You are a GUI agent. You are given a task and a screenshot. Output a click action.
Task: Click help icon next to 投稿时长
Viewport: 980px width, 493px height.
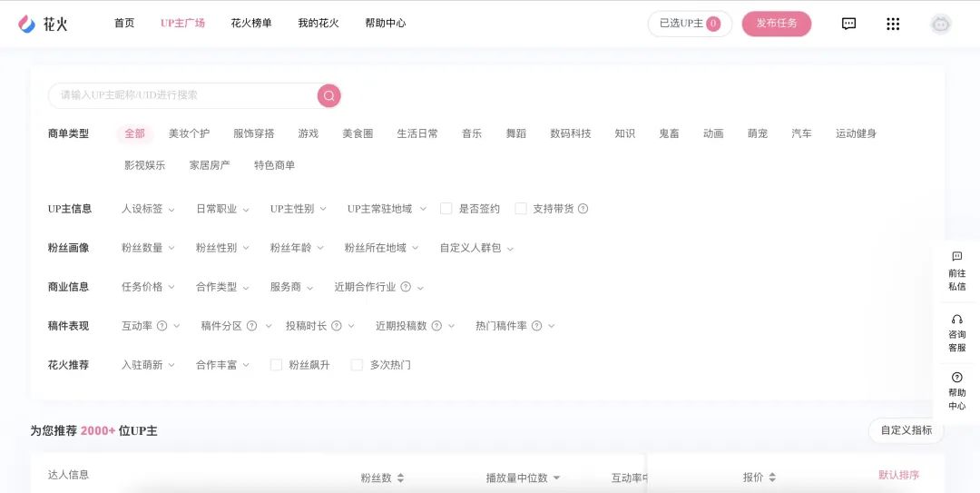pos(337,326)
